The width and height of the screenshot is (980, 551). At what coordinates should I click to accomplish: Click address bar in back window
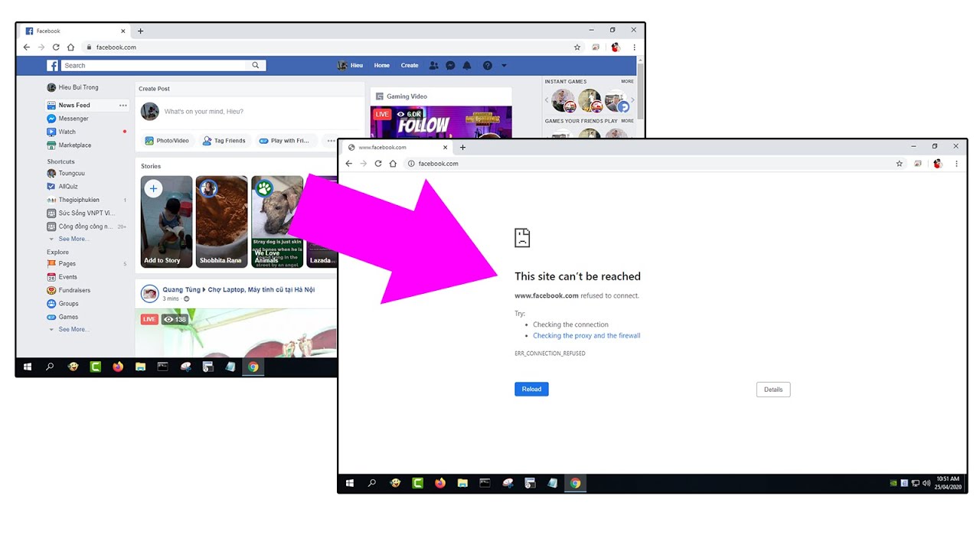click(x=329, y=47)
